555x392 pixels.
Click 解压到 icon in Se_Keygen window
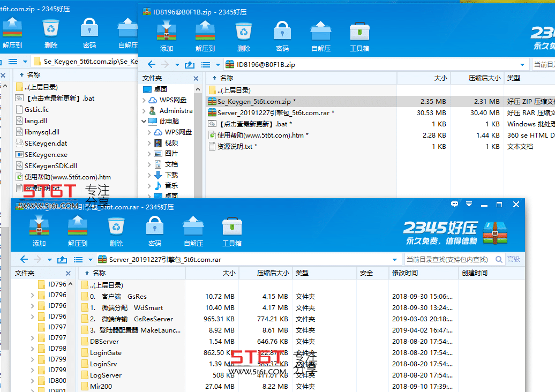[x=12, y=28]
